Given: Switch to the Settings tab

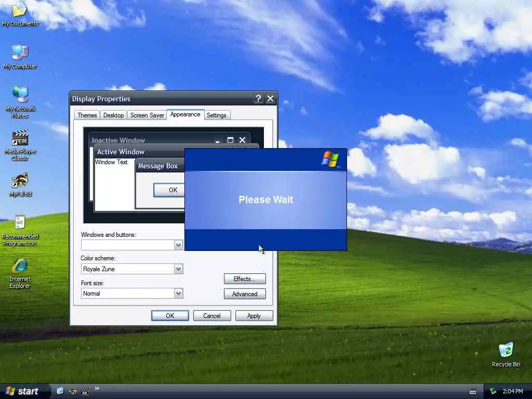Looking at the screenshot, I should click(x=217, y=115).
